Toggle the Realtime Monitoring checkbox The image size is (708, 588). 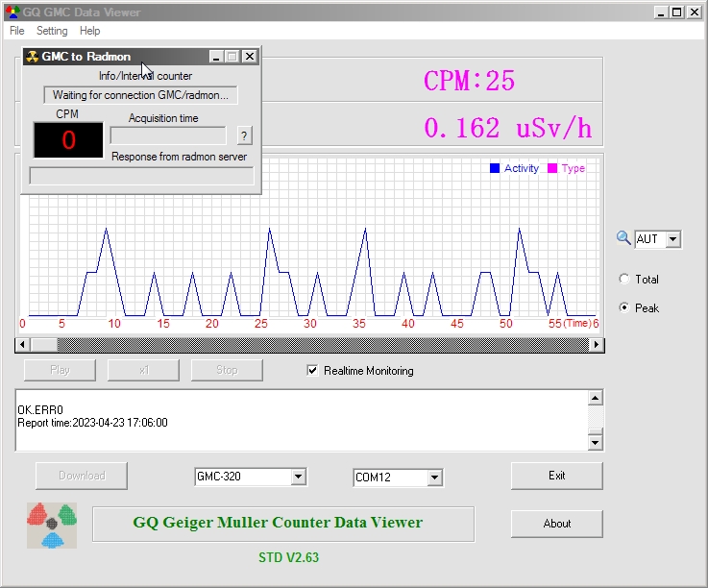click(312, 370)
